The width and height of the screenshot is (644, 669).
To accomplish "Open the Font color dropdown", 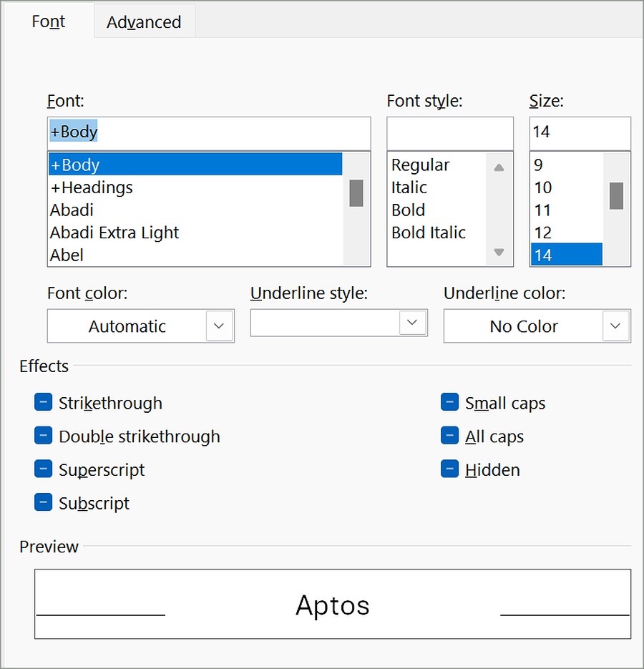I will point(220,326).
